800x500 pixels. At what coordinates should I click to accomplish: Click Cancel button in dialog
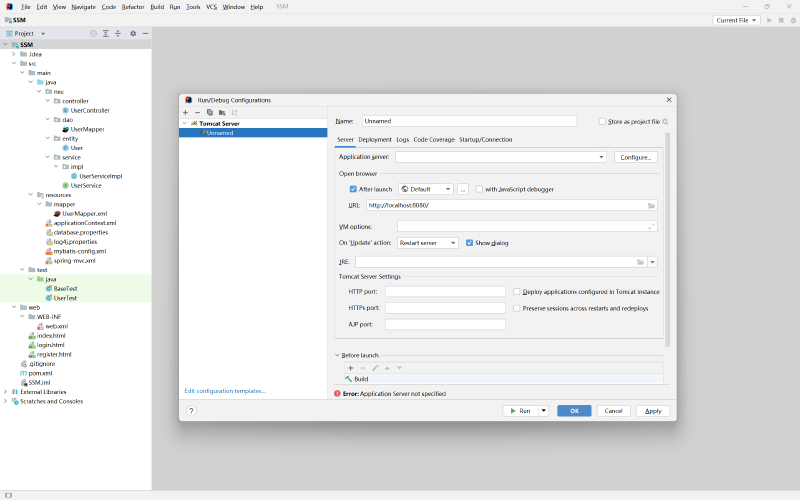(613, 411)
